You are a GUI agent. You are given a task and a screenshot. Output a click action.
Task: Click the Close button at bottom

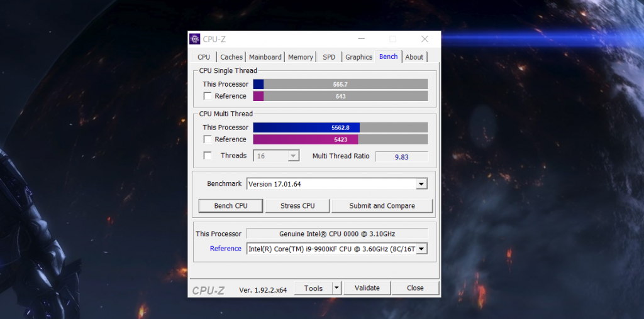tap(415, 288)
